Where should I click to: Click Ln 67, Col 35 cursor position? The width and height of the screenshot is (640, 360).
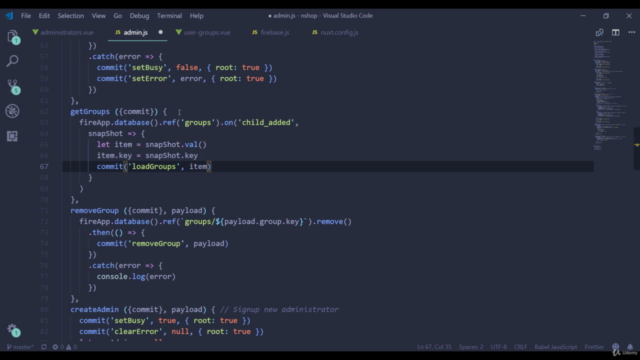[434, 347]
